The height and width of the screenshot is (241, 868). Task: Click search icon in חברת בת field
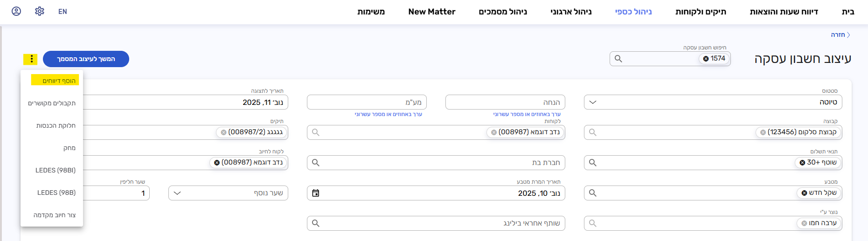point(316,163)
